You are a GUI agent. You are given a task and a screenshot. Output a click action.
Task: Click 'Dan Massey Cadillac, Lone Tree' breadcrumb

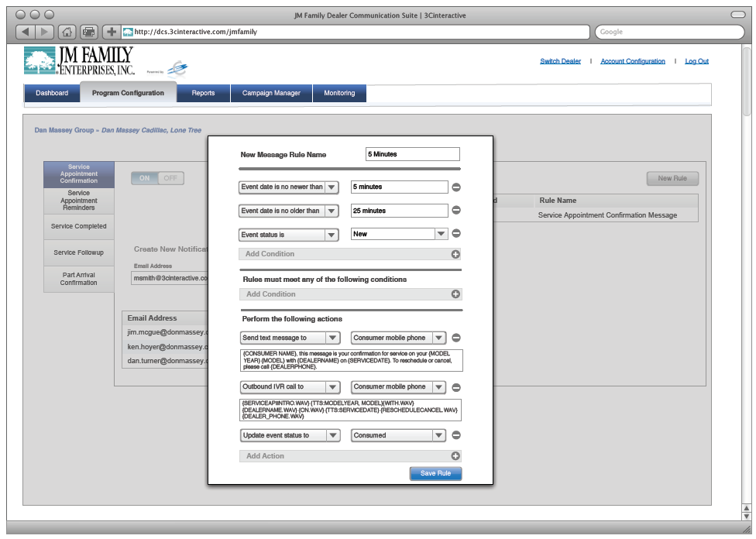click(151, 130)
